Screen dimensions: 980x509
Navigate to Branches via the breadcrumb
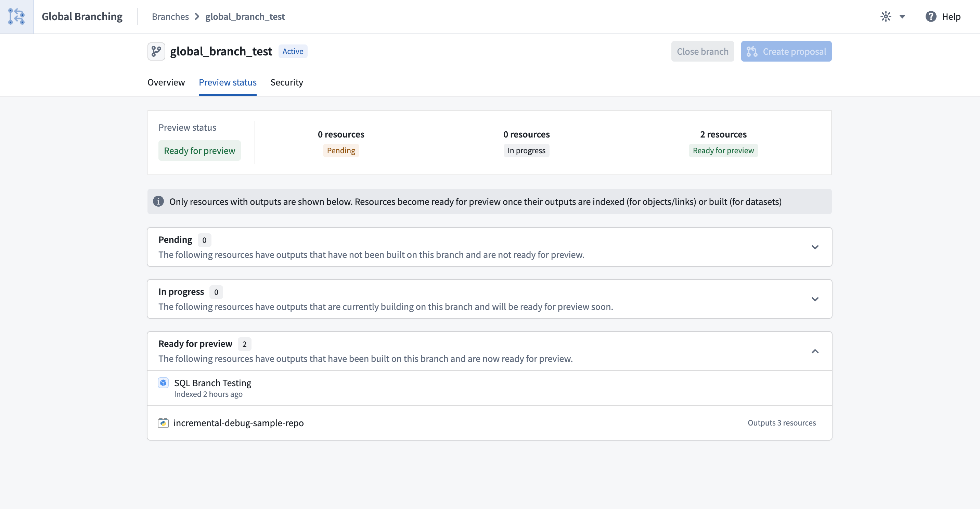[170, 16]
